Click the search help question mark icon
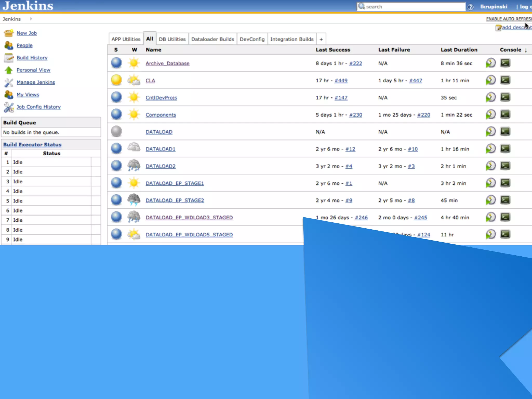The width and height of the screenshot is (532, 399). click(x=470, y=7)
